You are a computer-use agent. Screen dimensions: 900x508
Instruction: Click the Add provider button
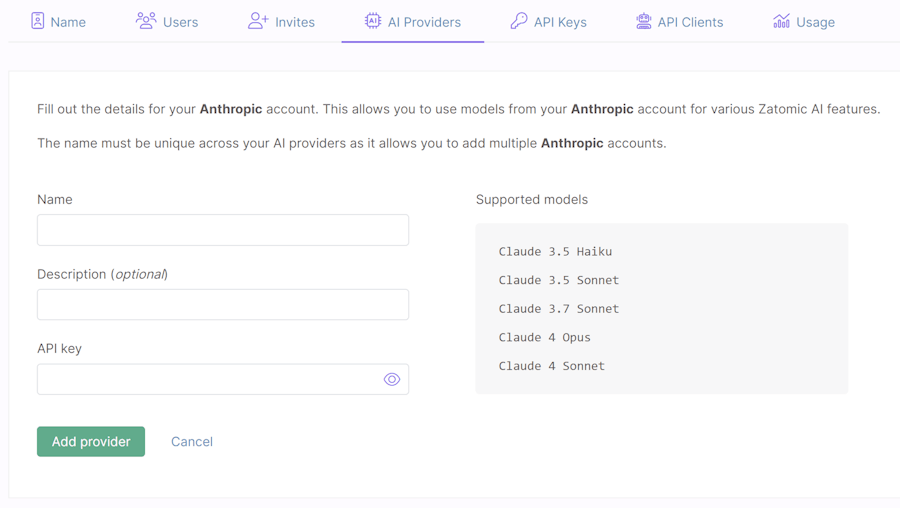91,441
